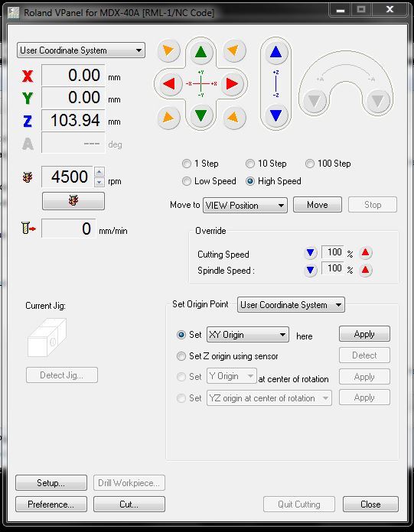Jog the tool in -X with red left arrow
Viewport: 414px width, 532px height.
[169, 83]
